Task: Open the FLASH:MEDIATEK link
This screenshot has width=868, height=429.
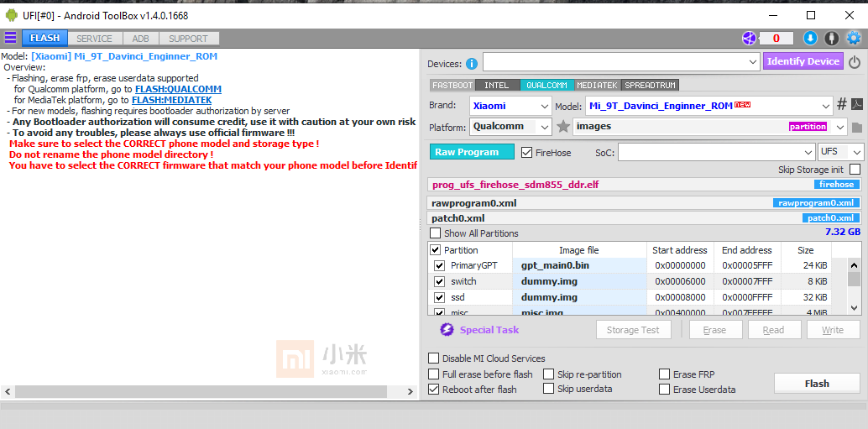Action: [171, 100]
